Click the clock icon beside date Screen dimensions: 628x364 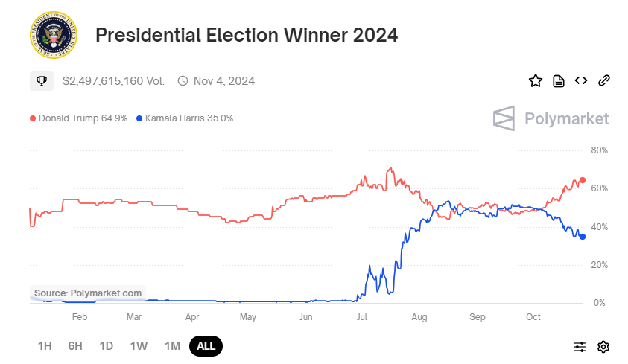point(183,80)
